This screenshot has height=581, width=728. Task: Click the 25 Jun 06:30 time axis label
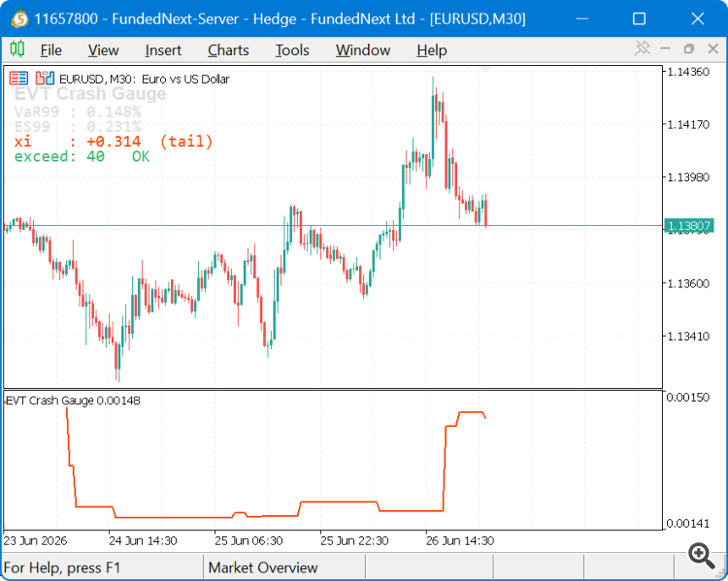[x=248, y=541]
